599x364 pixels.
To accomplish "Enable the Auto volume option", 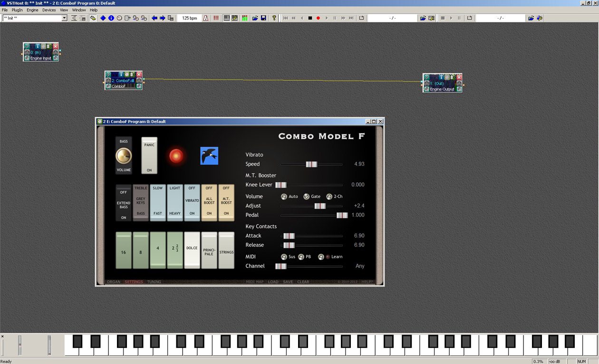I will (284, 196).
